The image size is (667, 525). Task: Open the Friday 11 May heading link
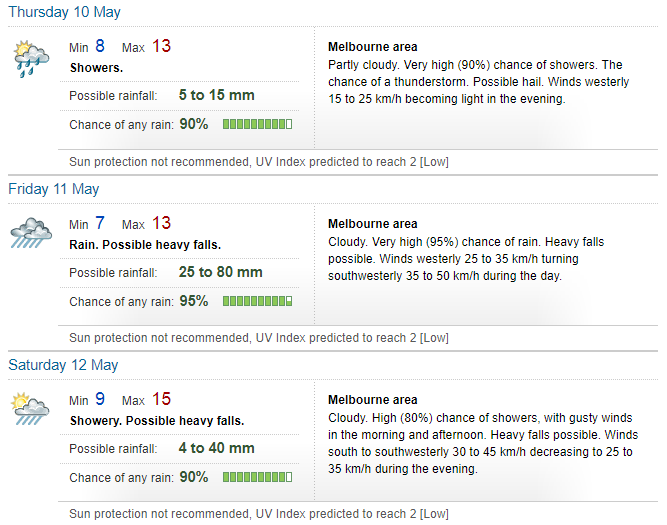coord(54,189)
